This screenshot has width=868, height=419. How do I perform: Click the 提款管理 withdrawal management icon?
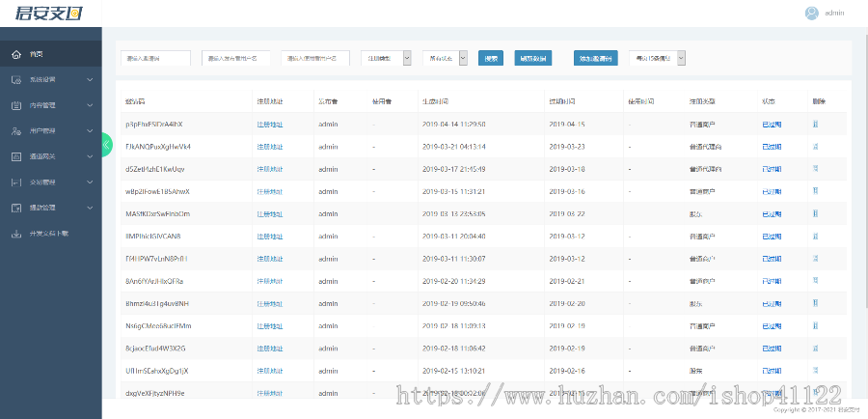(16, 208)
